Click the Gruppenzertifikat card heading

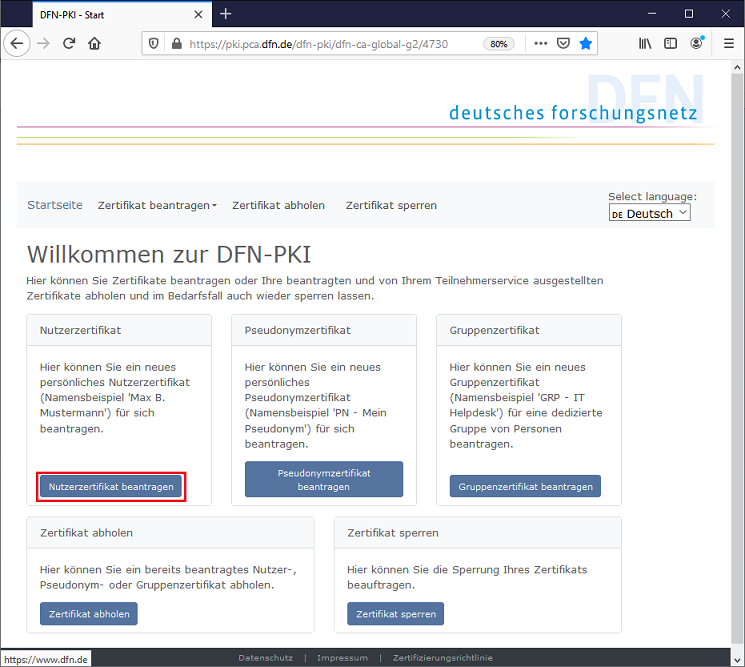[494, 331]
